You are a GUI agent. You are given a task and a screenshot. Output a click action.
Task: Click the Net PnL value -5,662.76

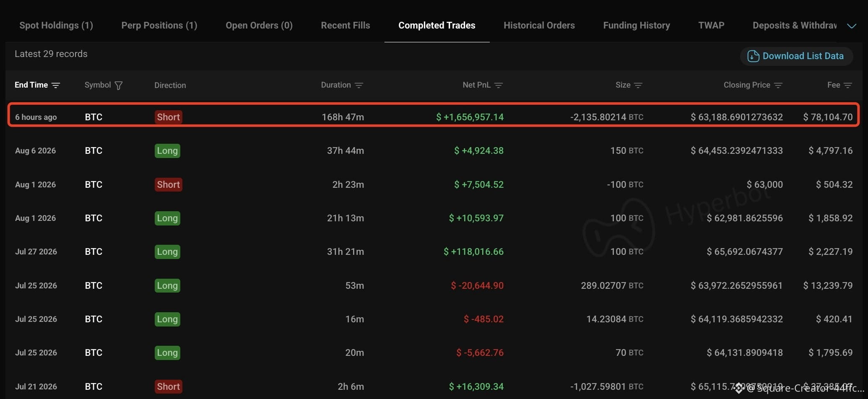(480, 352)
